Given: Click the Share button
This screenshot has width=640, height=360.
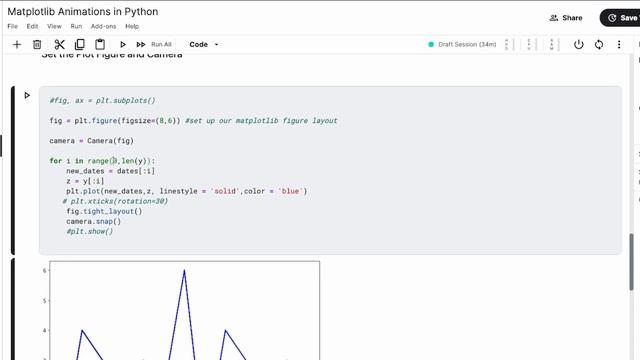Looking at the screenshot, I should click(566, 18).
